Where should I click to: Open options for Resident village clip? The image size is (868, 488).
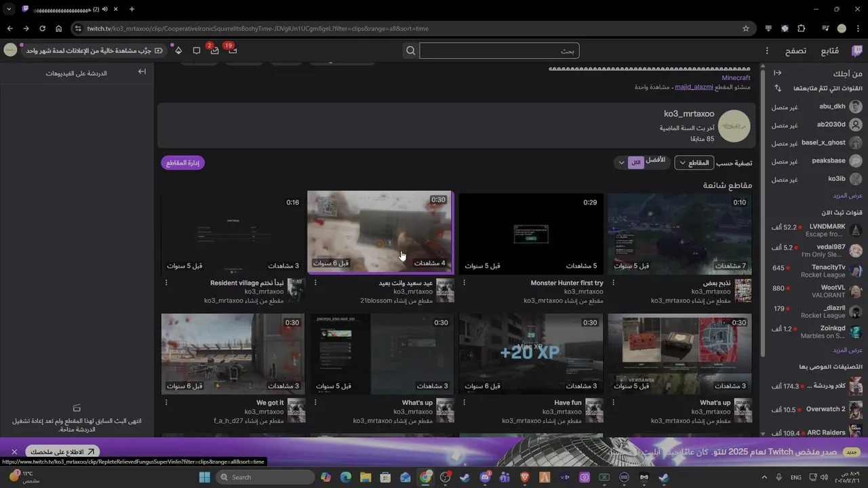click(x=166, y=283)
